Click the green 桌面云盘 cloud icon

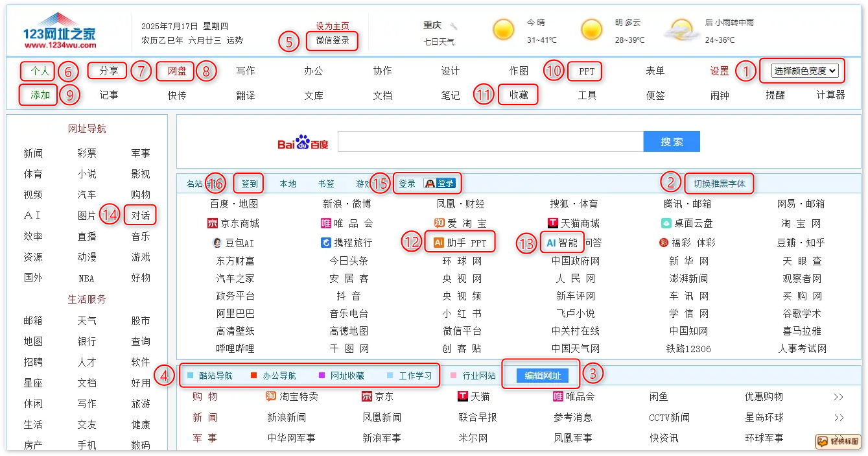click(x=666, y=224)
